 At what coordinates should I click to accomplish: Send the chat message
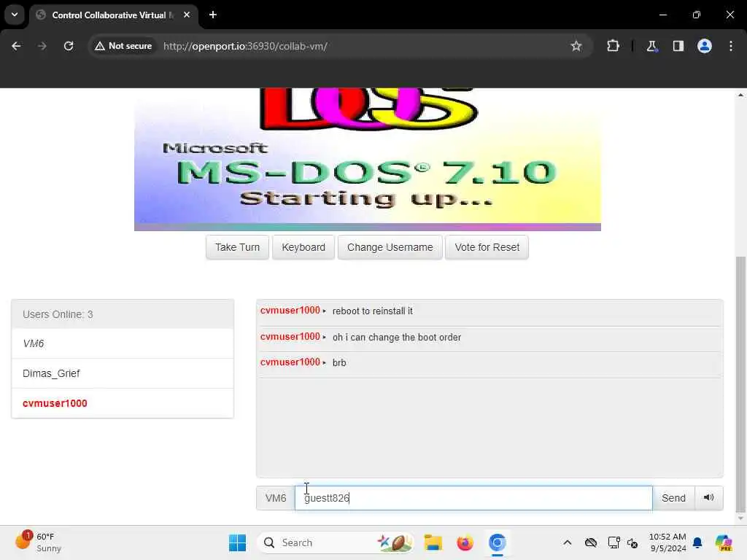673,498
